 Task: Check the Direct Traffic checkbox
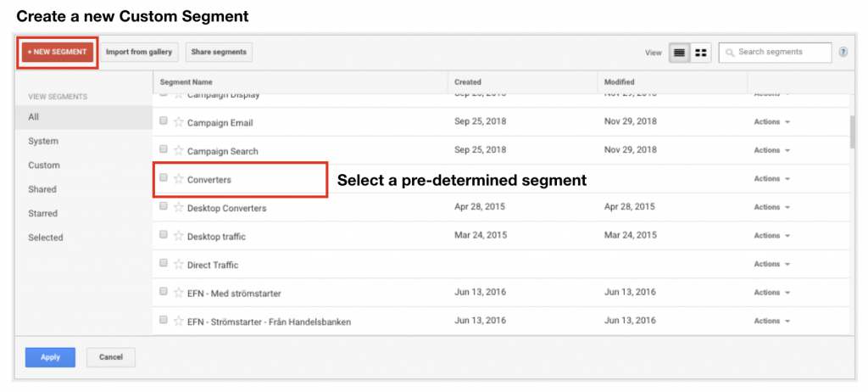[x=164, y=263]
